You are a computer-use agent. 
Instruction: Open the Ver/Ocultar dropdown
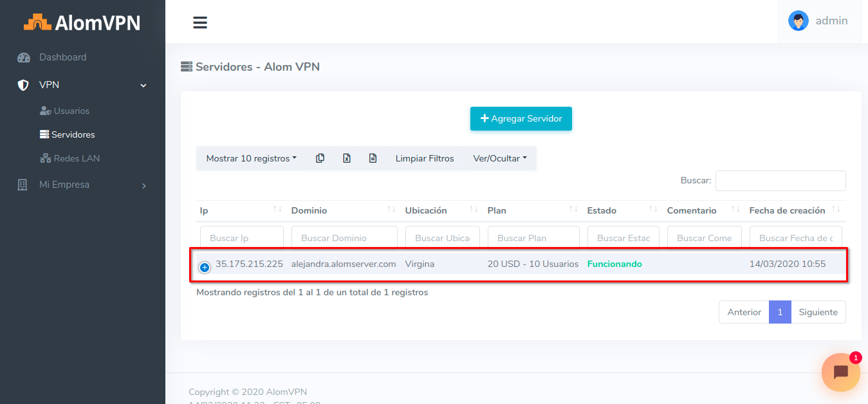tap(500, 158)
